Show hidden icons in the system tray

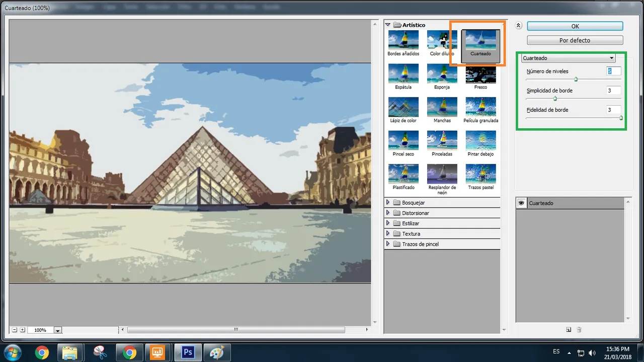[569, 353]
